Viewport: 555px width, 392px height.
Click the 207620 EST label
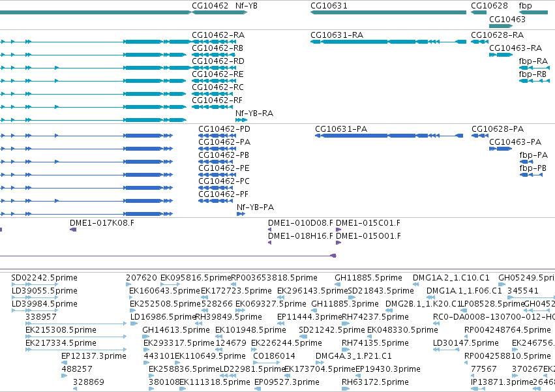pos(142,278)
